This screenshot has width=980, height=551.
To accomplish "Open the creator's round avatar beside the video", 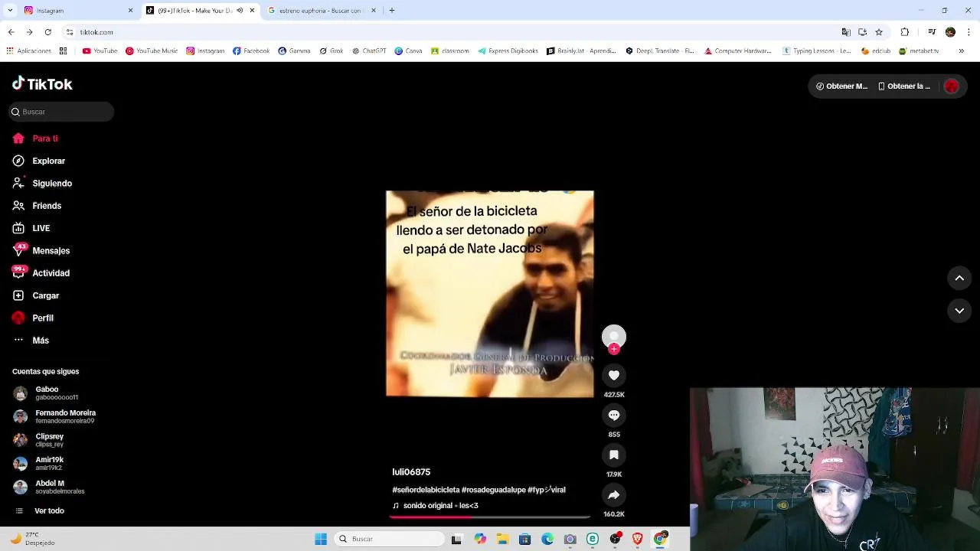I will pyautogui.click(x=614, y=337).
